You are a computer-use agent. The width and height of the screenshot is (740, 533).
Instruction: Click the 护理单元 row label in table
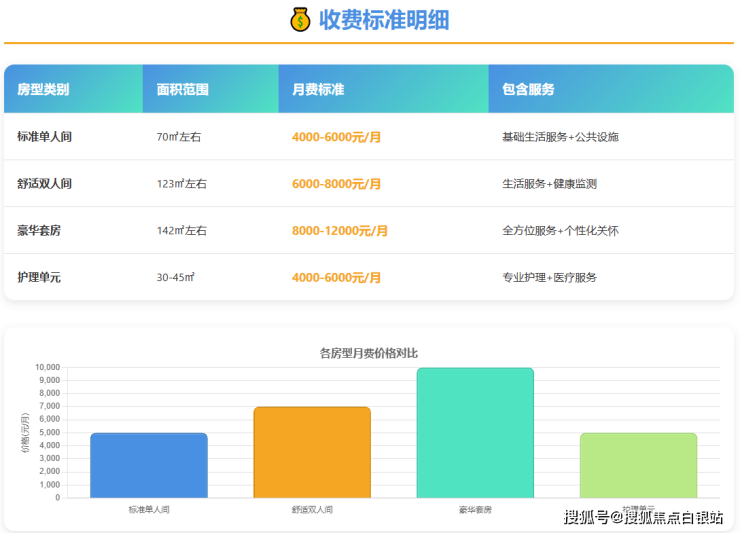(x=39, y=277)
